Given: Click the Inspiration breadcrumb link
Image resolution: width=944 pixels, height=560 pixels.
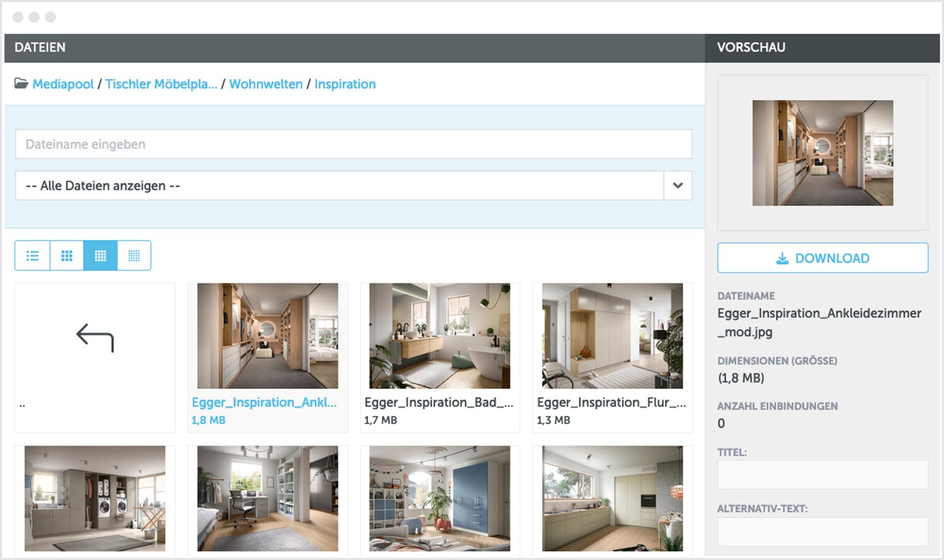Looking at the screenshot, I should click(x=345, y=84).
